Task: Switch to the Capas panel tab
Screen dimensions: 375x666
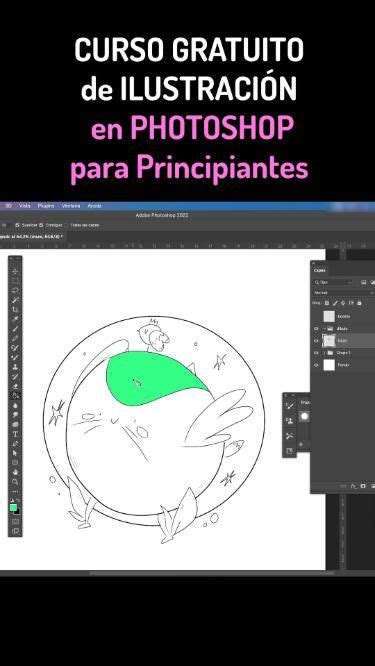Action: [x=319, y=270]
